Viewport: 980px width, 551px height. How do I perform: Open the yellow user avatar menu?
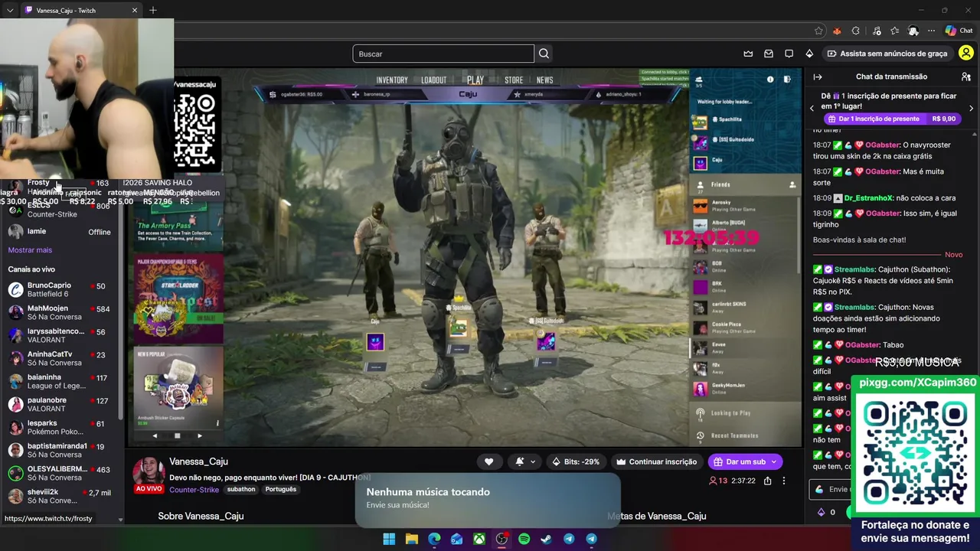[x=966, y=54]
